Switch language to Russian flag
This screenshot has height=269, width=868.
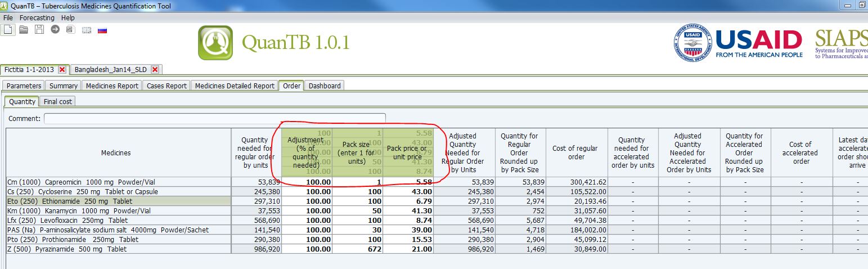click(102, 30)
